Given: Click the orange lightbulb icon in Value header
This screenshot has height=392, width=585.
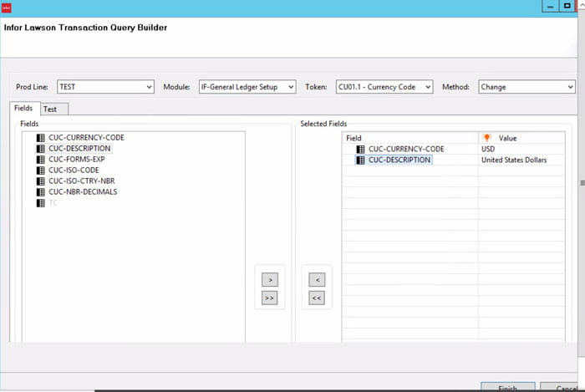Looking at the screenshot, I should coord(486,138).
